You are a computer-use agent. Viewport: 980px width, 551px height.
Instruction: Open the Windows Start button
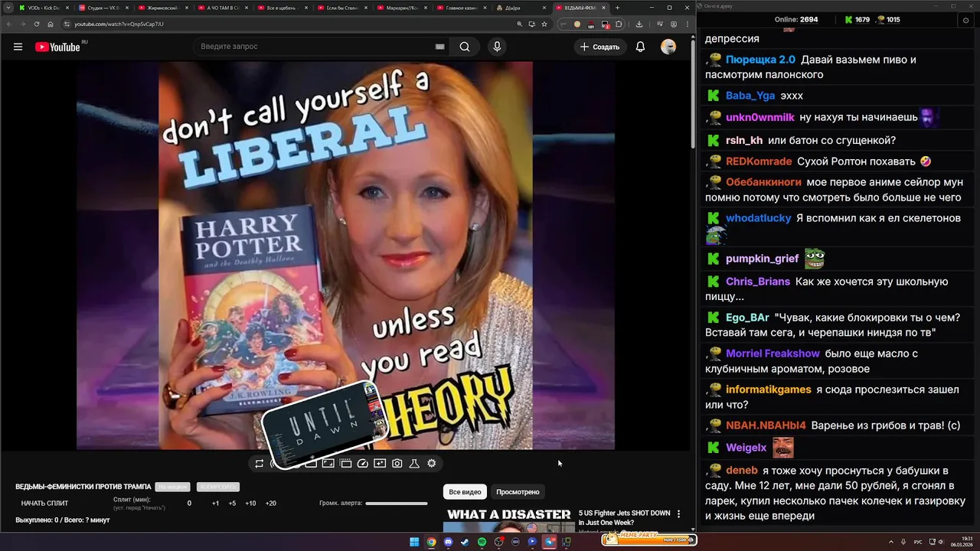click(414, 542)
